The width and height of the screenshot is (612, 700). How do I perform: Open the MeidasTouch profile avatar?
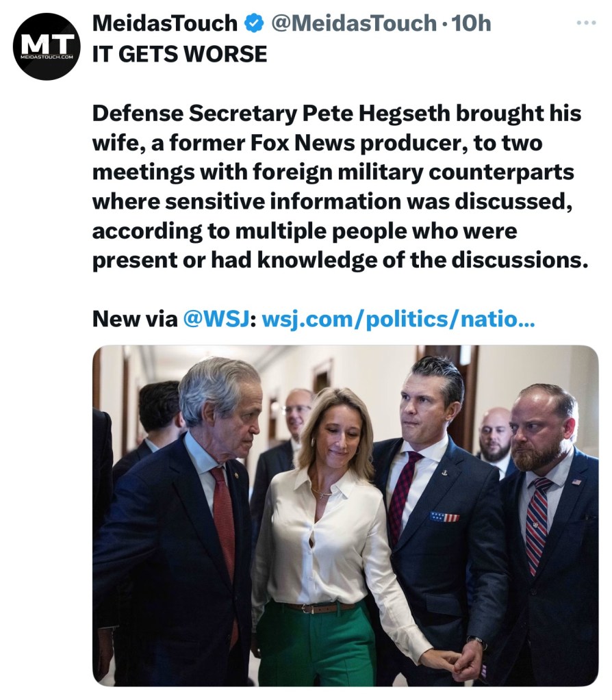pos(47,47)
